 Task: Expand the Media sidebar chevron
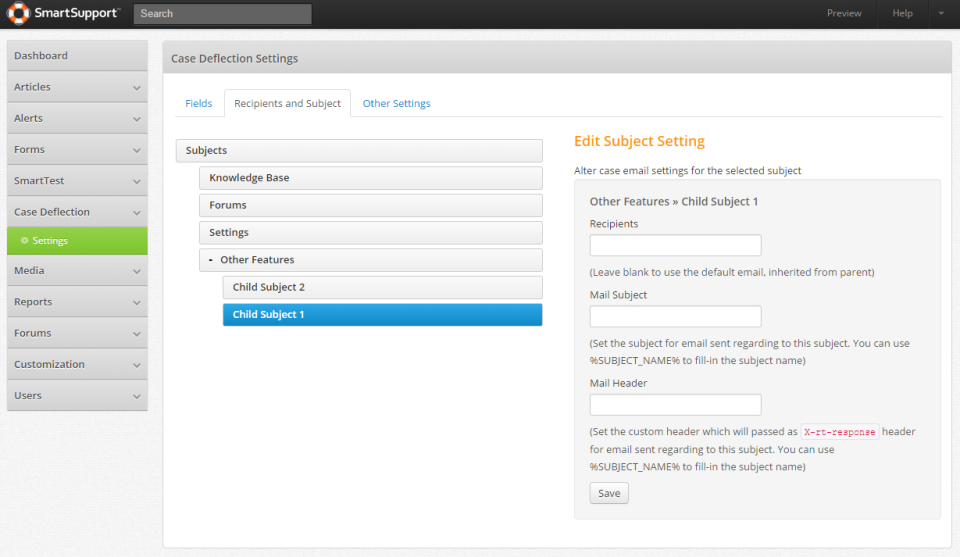(x=137, y=272)
